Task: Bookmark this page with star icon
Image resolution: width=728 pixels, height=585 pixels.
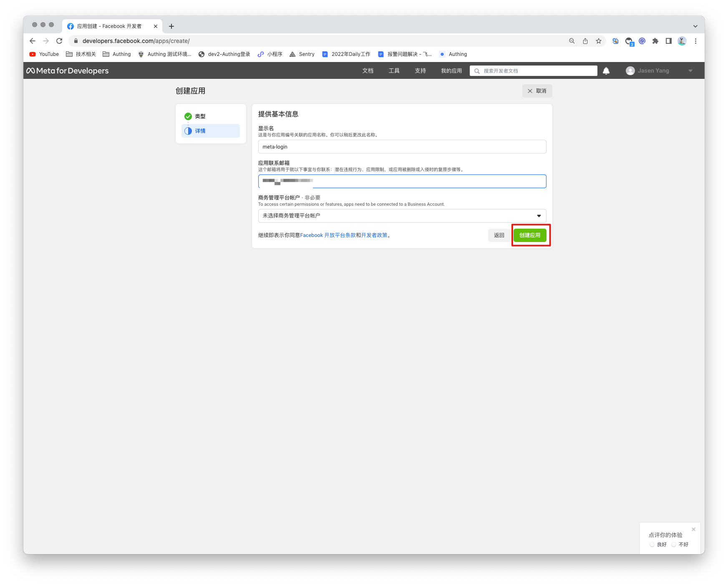Action: click(599, 41)
